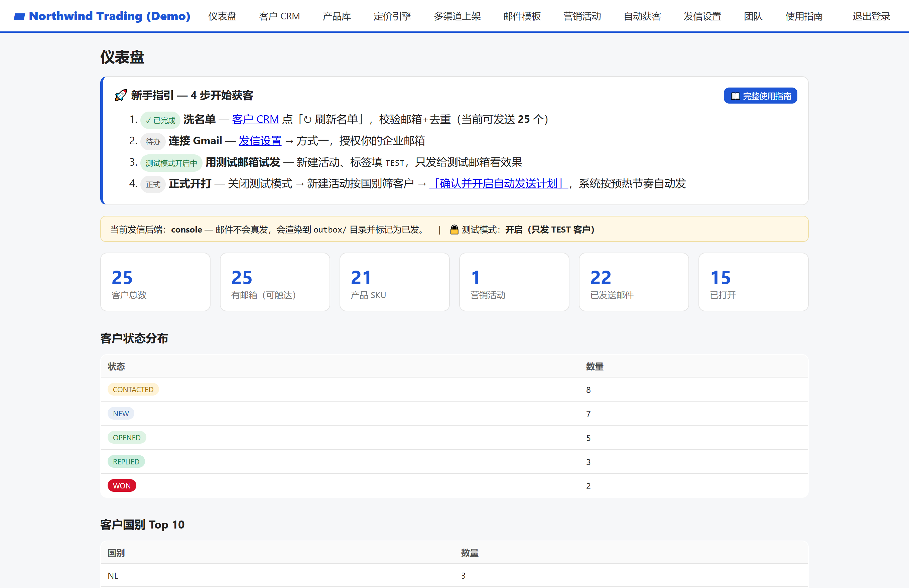Click the REPLIED status tag
909x588 pixels.
click(126, 462)
